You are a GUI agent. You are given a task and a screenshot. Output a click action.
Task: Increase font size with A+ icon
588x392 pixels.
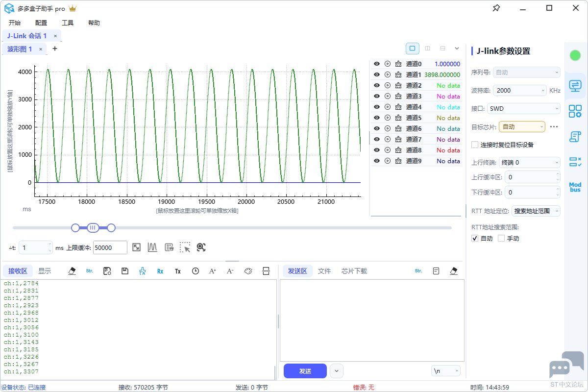(x=213, y=271)
